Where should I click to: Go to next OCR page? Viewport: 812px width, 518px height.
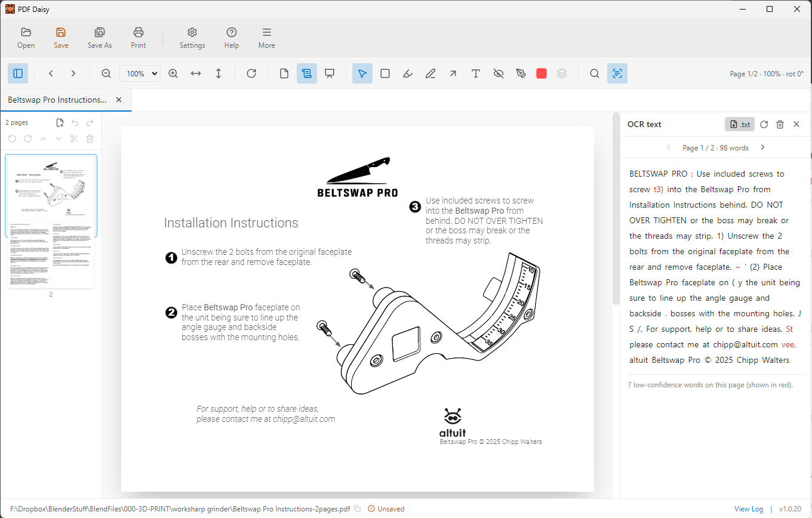[x=762, y=147]
